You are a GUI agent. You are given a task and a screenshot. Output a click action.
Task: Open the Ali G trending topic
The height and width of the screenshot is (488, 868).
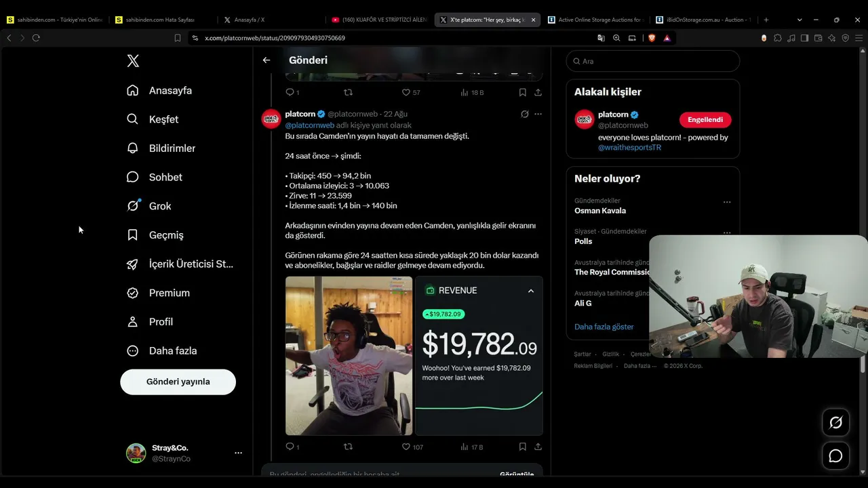click(x=583, y=303)
